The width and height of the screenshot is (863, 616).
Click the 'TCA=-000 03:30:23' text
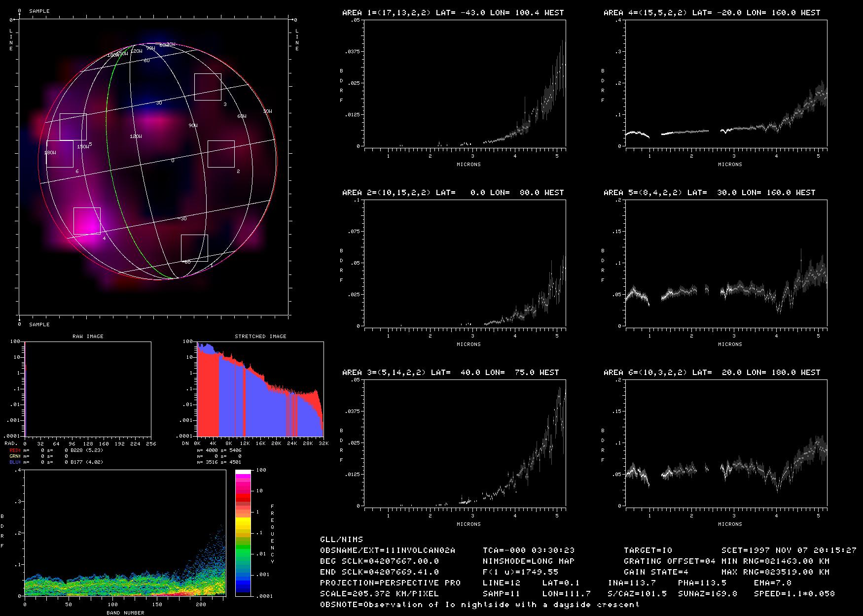529,550
